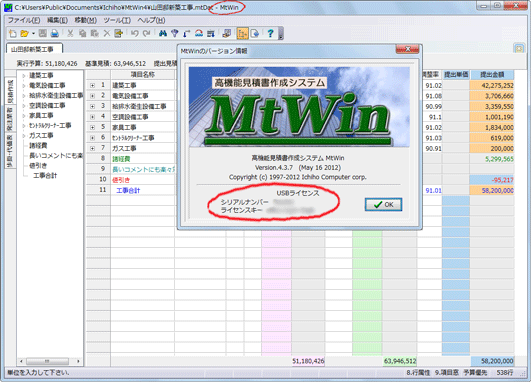Toggle the highlighted tree view toolbar button
The height and width of the screenshot is (382, 531).
pos(242,33)
